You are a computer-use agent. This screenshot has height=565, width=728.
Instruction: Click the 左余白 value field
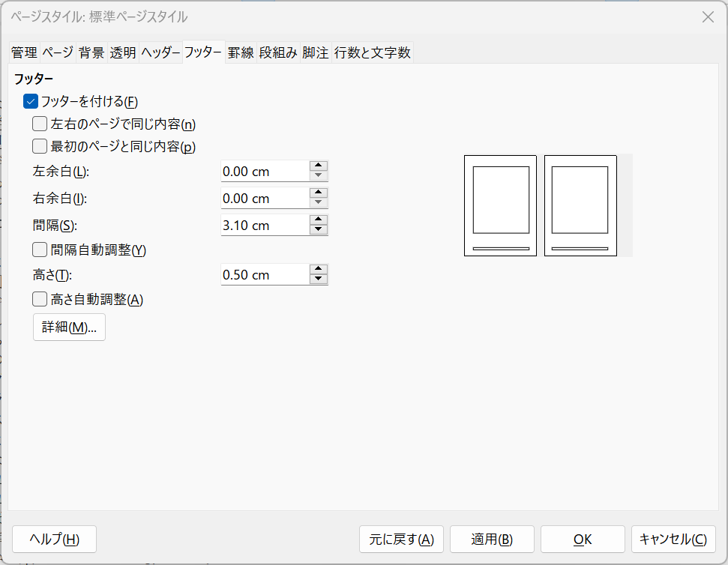click(265, 171)
